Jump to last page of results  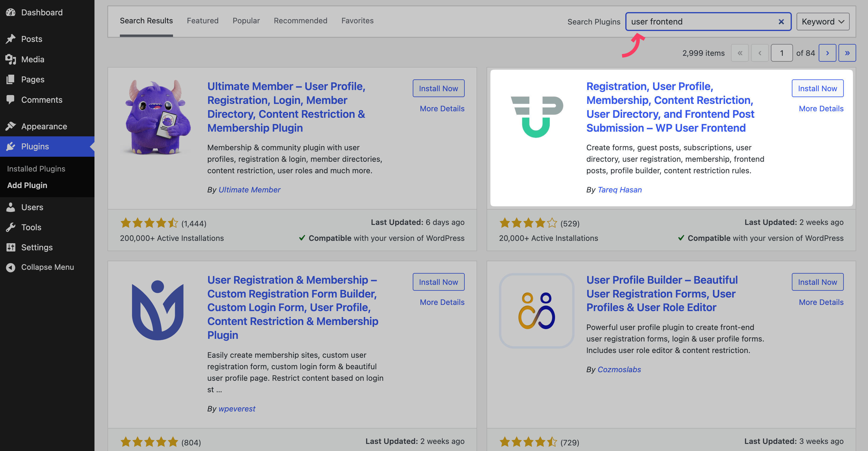pos(847,53)
